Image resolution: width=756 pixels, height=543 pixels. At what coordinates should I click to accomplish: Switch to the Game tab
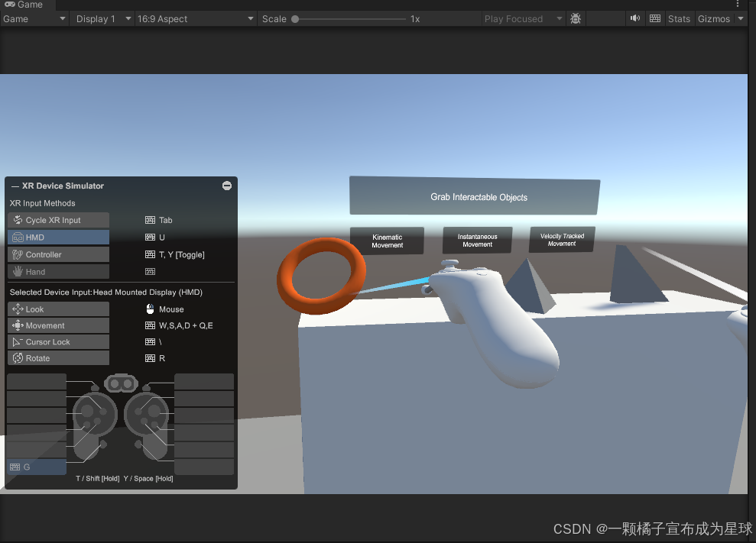21,5
